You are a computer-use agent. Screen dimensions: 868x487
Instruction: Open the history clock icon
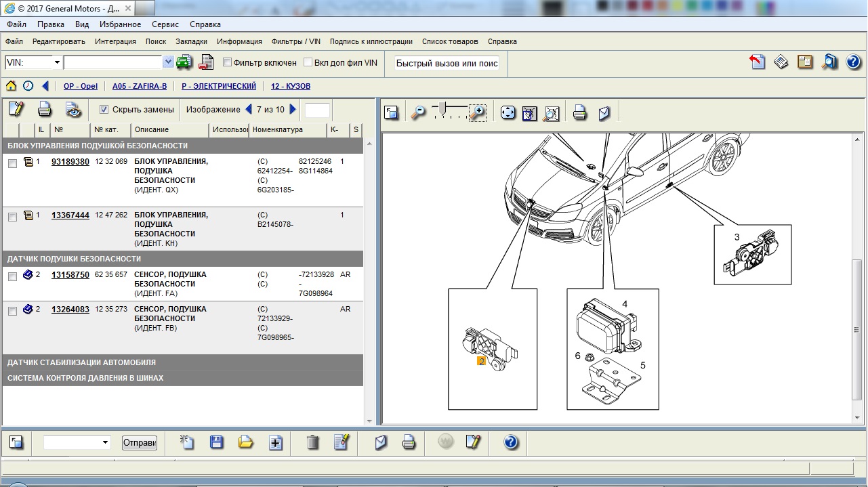pyautogui.click(x=28, y=86)
